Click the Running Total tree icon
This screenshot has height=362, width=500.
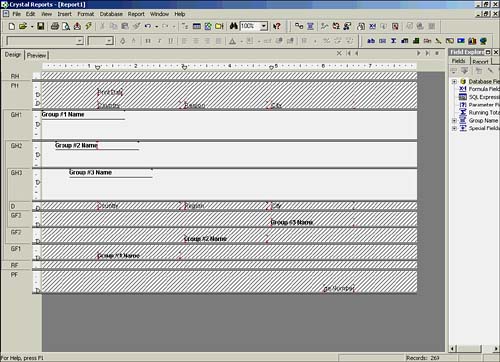pos(463,112)
